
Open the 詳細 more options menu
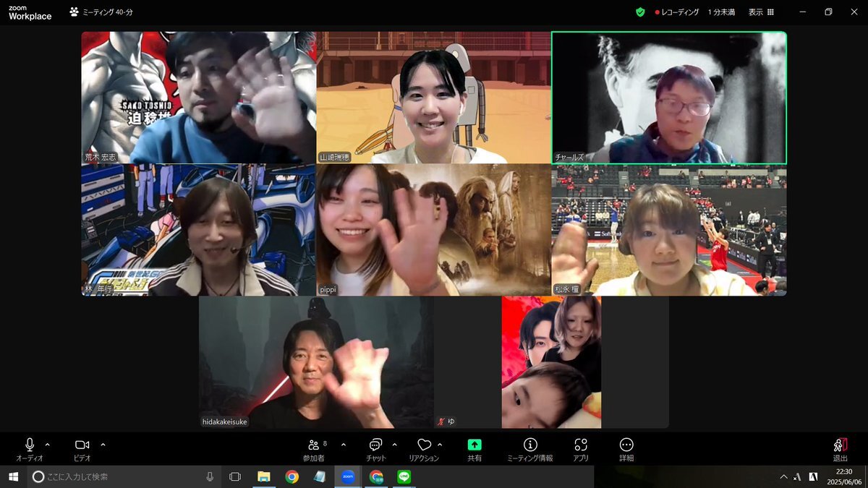[626, 450]
